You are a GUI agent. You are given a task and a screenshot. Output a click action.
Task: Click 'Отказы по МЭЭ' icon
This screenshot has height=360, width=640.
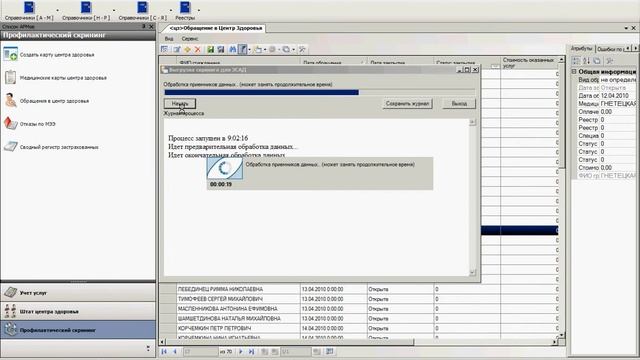click(11, 123)
